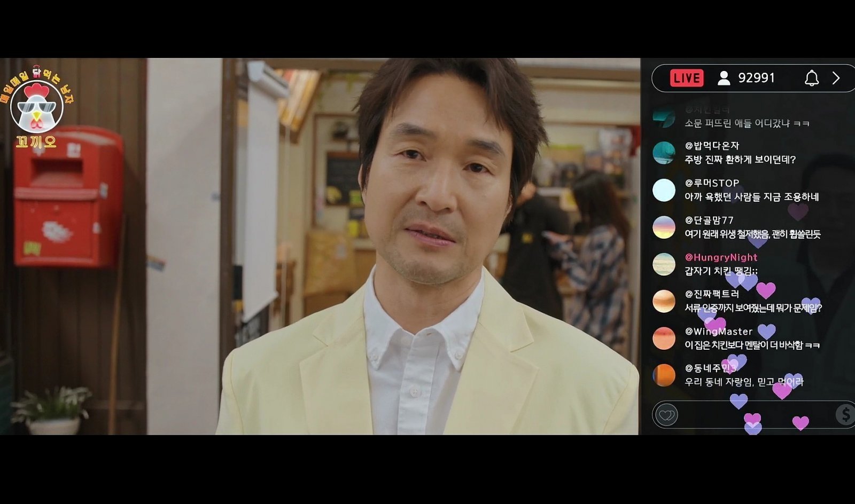Click the avatar of @밥먹다온자
The height and width of the screenshot is (504, 855).
[664, 153]
